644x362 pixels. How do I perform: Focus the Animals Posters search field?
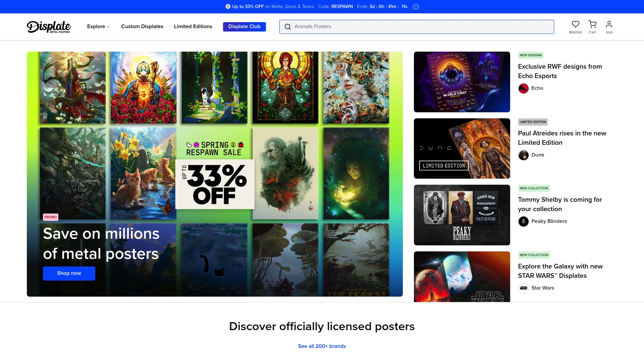pyautogui.click(x=417, y=27)
